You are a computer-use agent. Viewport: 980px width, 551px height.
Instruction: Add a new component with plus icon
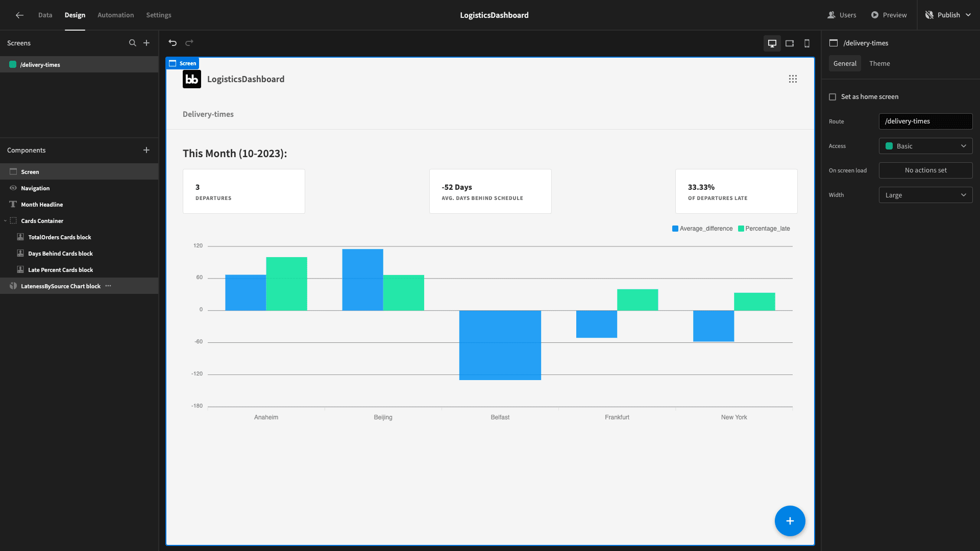click(146, 150)
